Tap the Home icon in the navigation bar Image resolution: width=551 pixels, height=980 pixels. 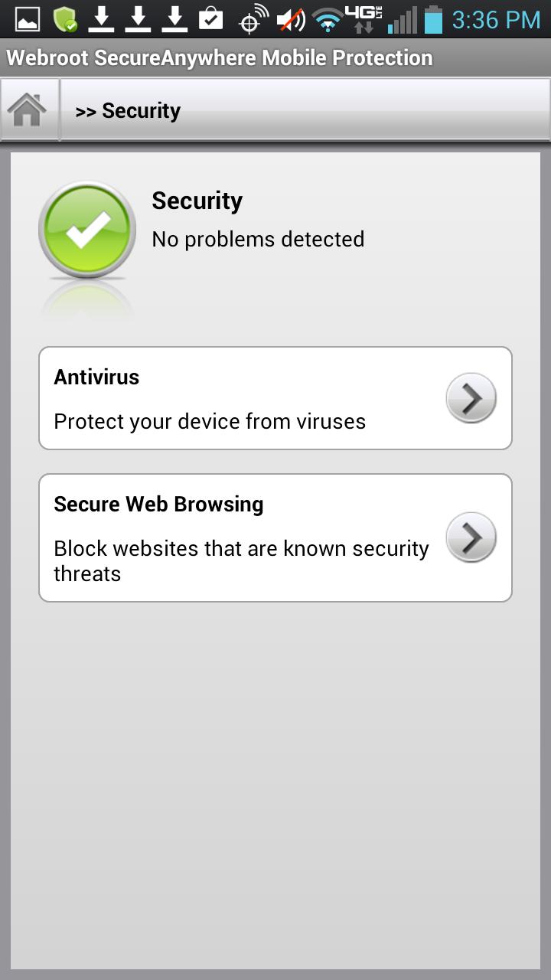29,109
